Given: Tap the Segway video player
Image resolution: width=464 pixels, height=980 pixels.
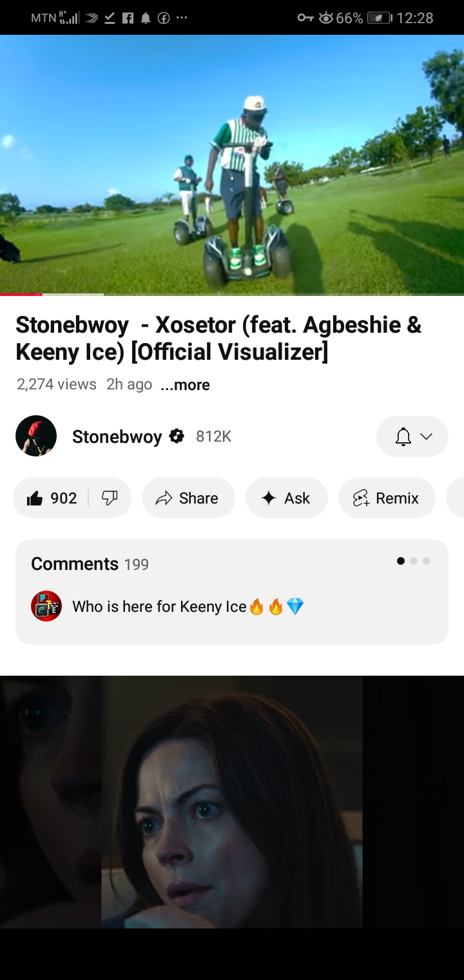Looking at the screenshot, I should pyautogui.click(x=232, y=165).
